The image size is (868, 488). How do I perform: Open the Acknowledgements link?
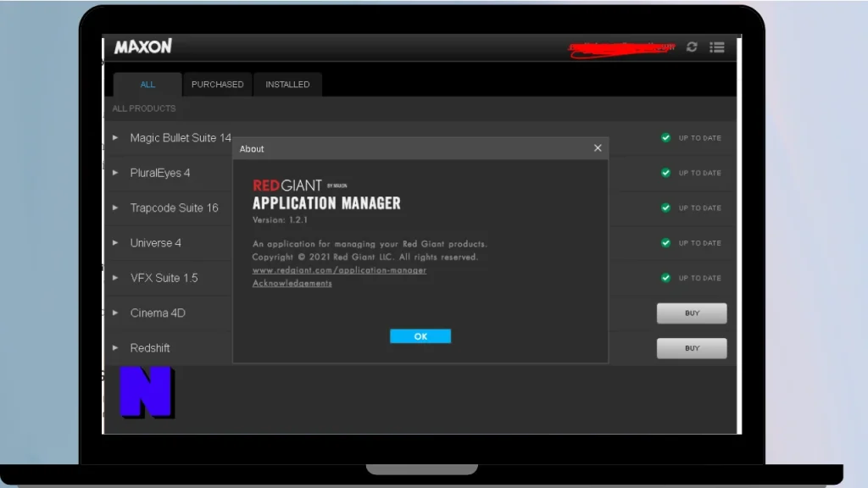click(x=292, y=283)
